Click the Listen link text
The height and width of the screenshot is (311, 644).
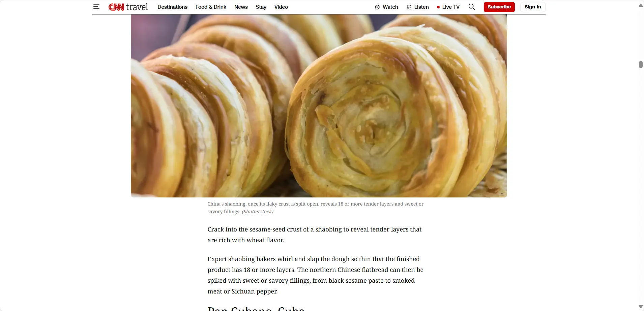click(421, 7)
